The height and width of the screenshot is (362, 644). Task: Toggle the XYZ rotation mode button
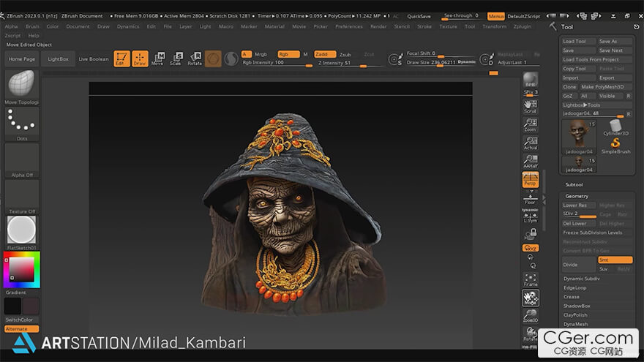[531, 248]
